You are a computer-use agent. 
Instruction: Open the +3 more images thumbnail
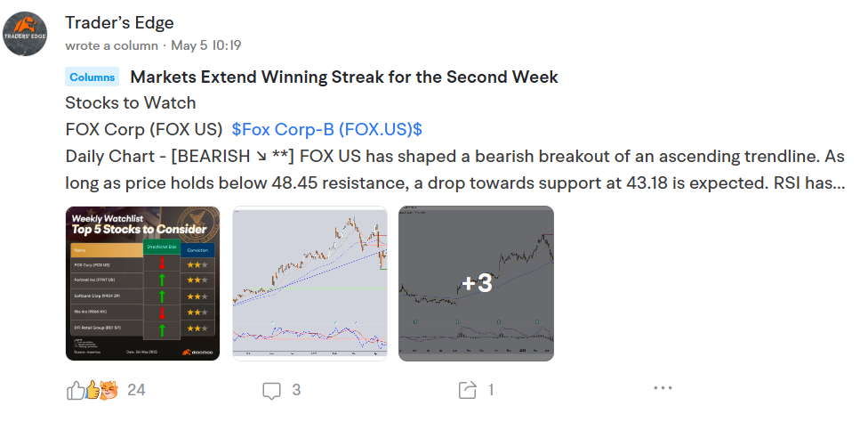click(x=476, y=283)
